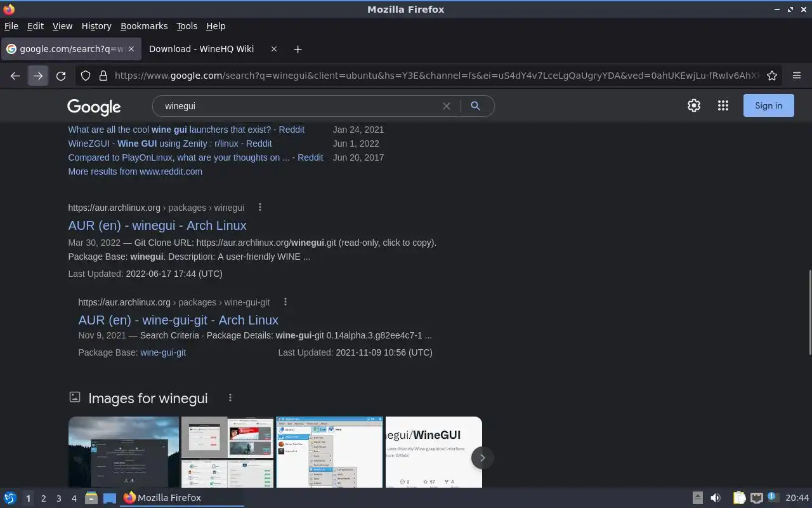Open 'Compared to PlayOnLinux' Reddit link
Image resolution: width=812 pixels, height=508 pixels.
196,157
